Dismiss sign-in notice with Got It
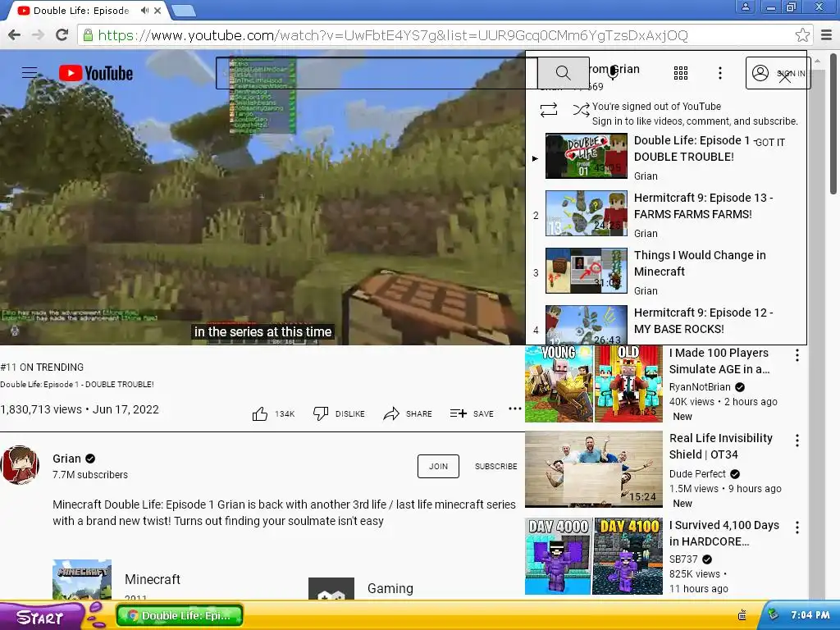 [769, 142]
